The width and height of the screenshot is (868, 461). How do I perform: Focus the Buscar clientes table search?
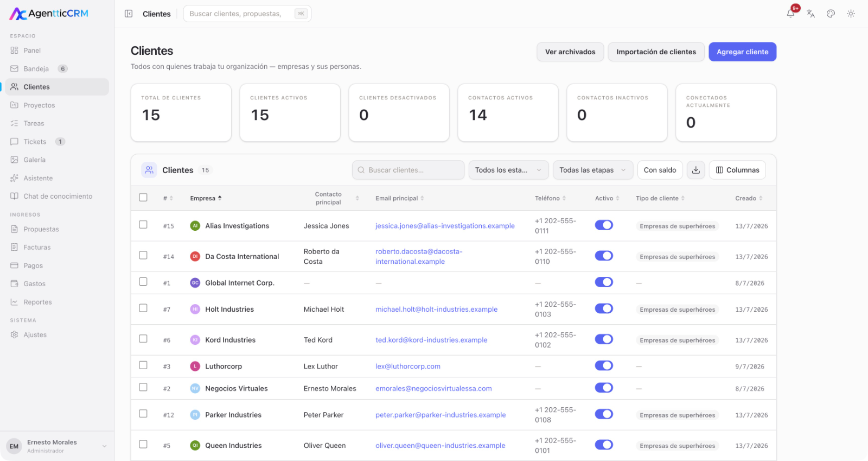pyautogui.click(x=409, y=170)
